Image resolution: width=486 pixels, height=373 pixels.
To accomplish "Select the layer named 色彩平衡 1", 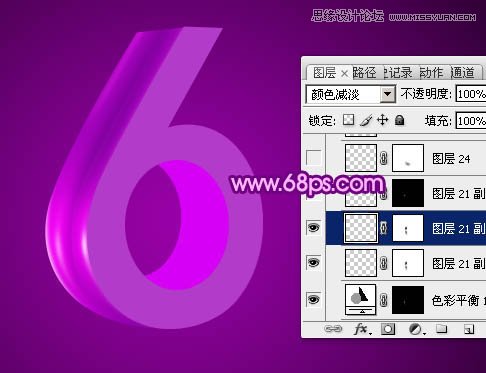I will (x=458, y=300).
